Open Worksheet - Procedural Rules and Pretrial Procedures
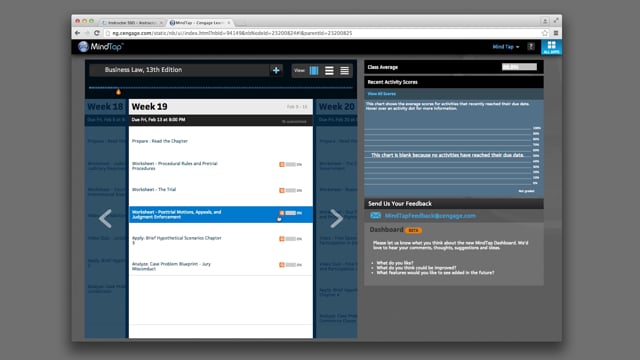The image size is (640, 360). coord(175,166)
